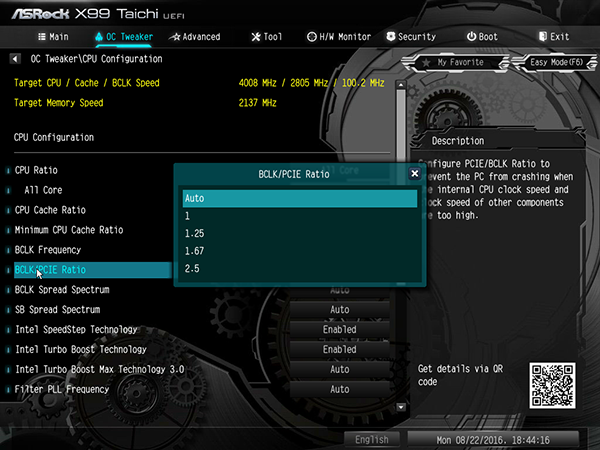Screen dimensions: 600x450
Task: Switch to the OC Tweaker tab
Action: click(x=124, y=37)
